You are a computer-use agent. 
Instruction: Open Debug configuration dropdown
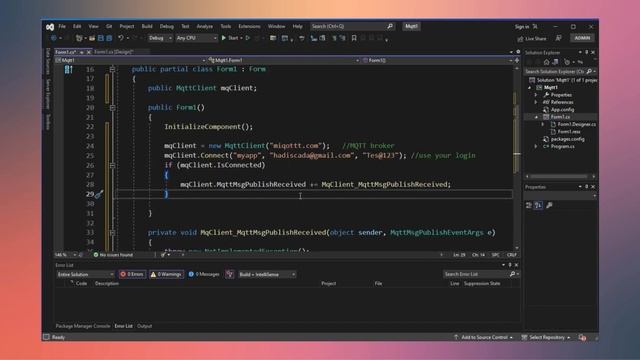tap(160, 38)
